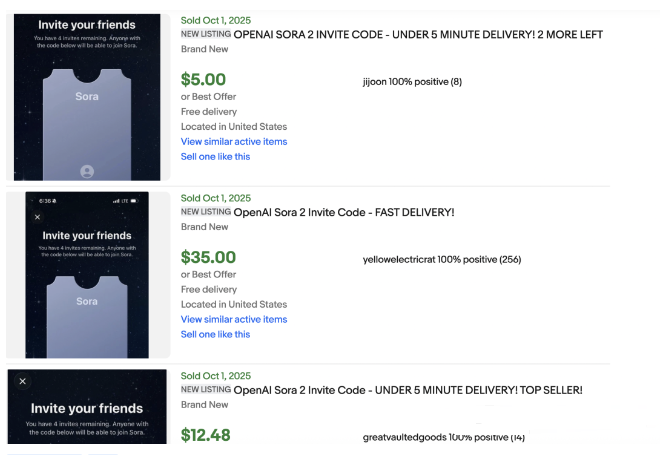Open seller greatvaultedgoods' profile
Viewport: 671px width, 455px height.
[405, 437]
